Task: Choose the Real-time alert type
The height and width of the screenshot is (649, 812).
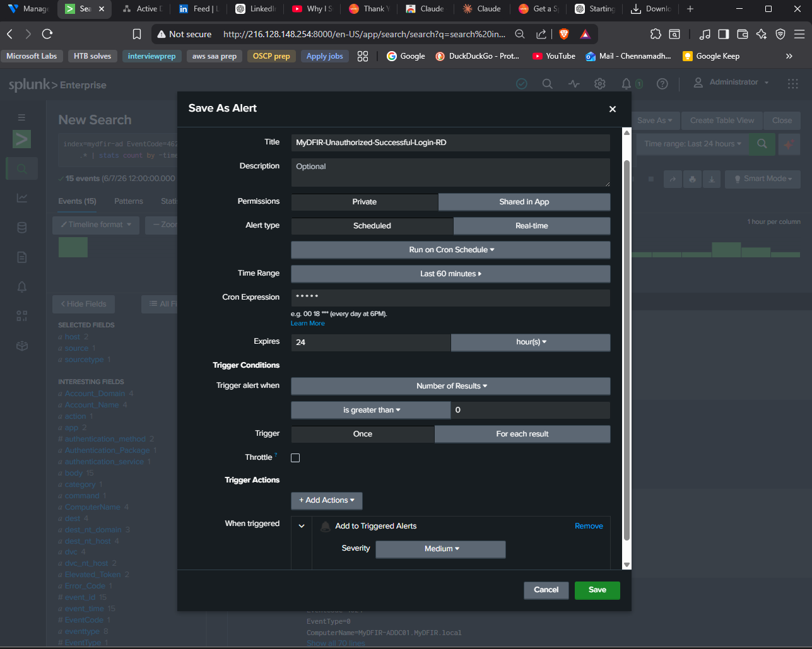Action: pos(532,226)
